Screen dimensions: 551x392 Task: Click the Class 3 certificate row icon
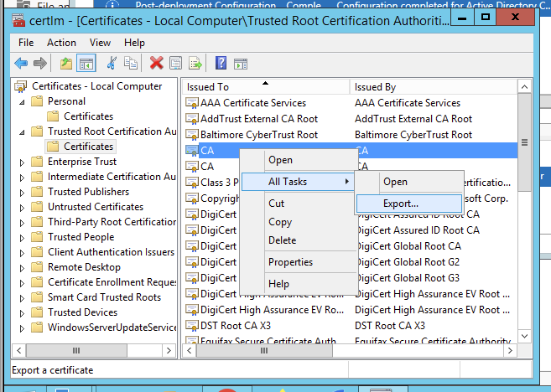[x=192, y=183]
